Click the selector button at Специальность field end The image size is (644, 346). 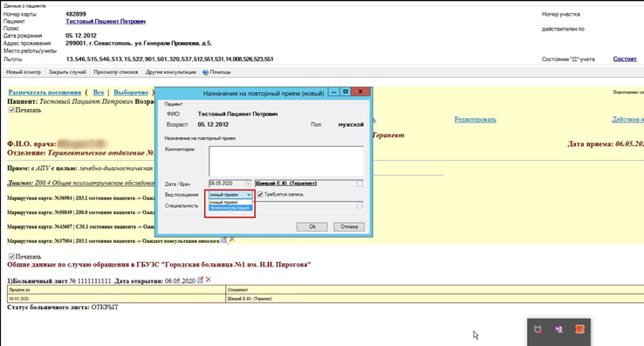[360, 205]
